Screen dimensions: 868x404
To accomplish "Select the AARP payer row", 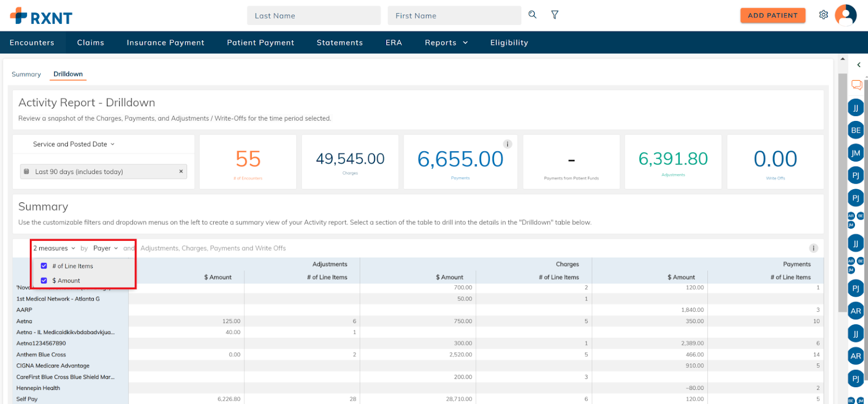I will pos(24,310).
